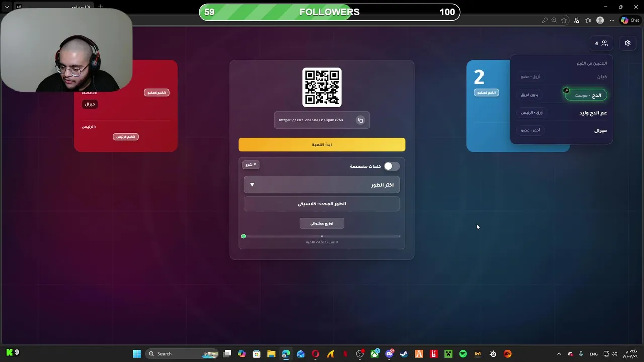
Task: Click the توزيع عشوائي random distribution button
Action: click(322, 223)
